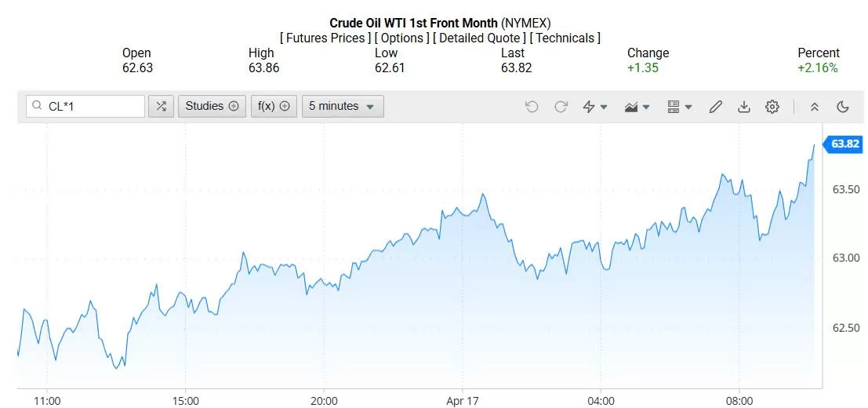This screenshot has width=868, height=408.
Task: Go to the Detailed Quote link
Action: [479, 38]
